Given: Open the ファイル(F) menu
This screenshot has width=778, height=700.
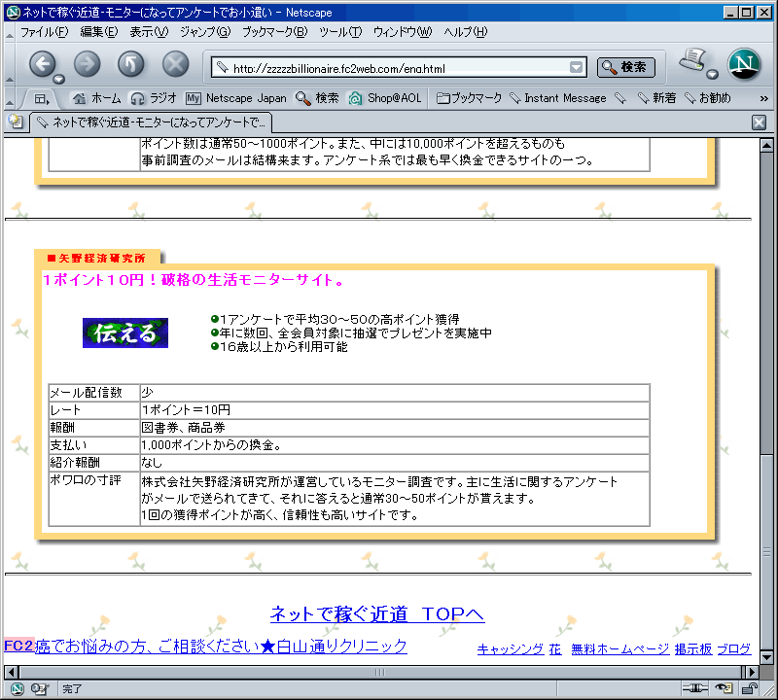Looking at the screenshot, I should [45, 32].
